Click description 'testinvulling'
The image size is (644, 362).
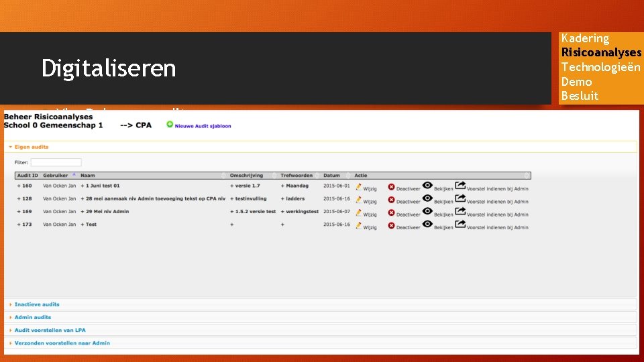(250, 198)
